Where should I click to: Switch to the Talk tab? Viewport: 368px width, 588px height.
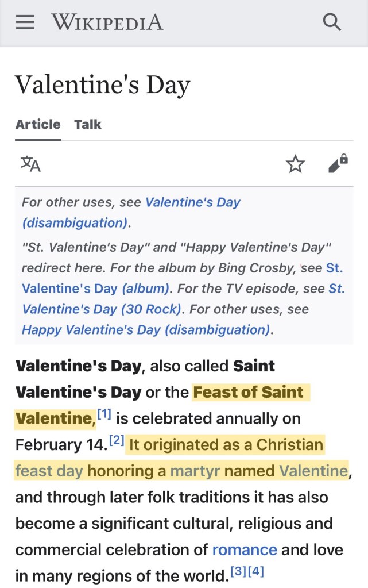click(88, 124)
